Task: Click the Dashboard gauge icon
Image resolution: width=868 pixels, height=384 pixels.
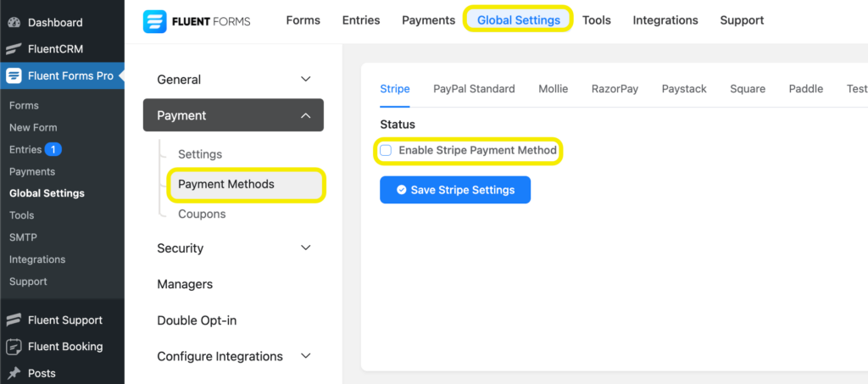Action: [14, 23]
